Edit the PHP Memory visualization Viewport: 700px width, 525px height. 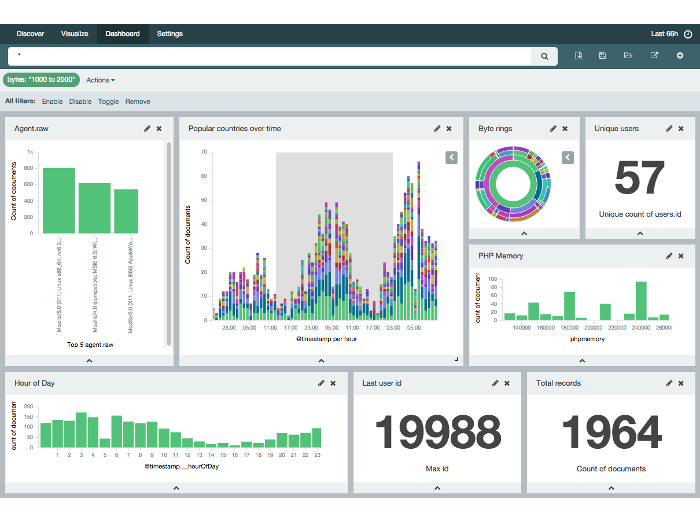[669, 256]
